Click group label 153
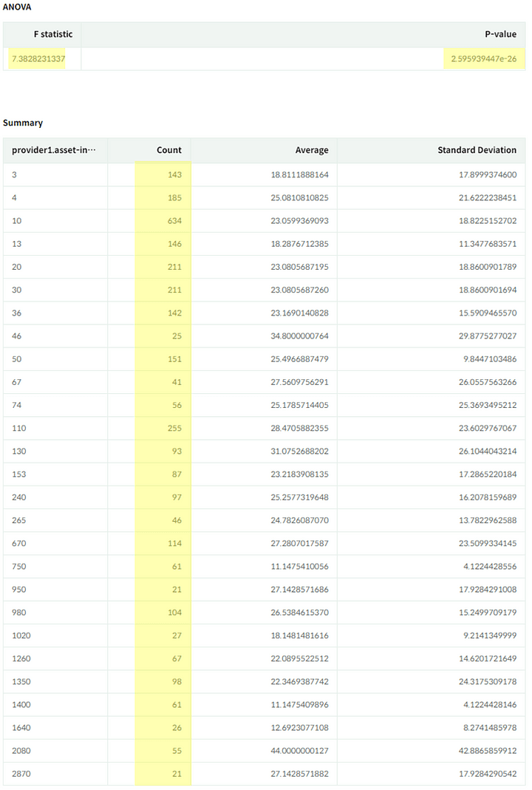The image size is (532, 790). pos(18,474)
